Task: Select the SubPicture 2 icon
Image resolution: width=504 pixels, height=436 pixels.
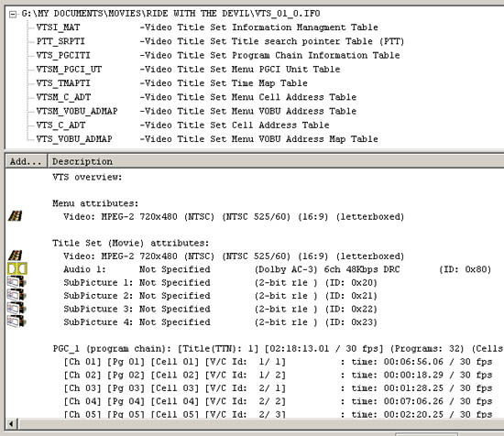Action: click(x=16, y=295)
